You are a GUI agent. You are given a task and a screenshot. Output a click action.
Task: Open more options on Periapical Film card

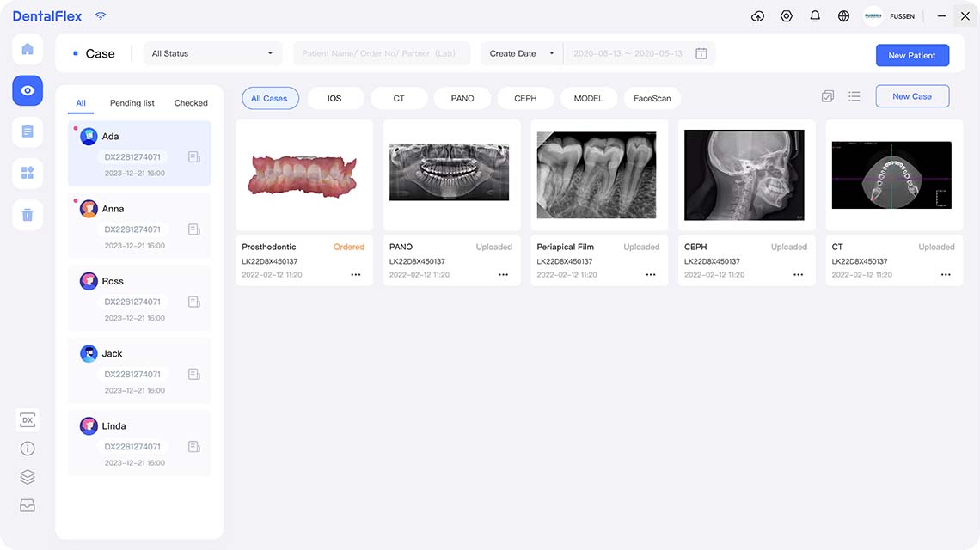(651, 274)
